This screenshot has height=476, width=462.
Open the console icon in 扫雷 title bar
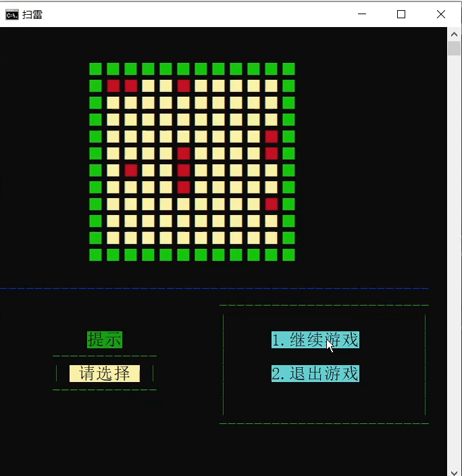[x=12, y=15]
